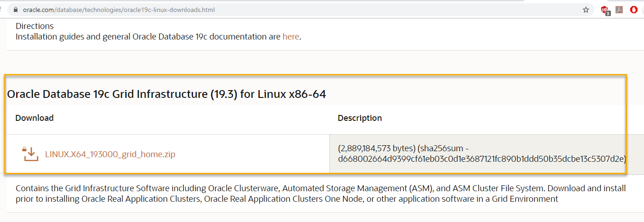The image size is (644, 222).
Task: Click the Directions heading text
Action: (x=35, y=26)
